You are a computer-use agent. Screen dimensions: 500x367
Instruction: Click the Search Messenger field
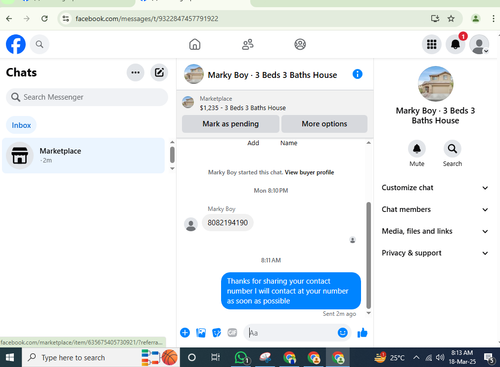coord(87,97)
